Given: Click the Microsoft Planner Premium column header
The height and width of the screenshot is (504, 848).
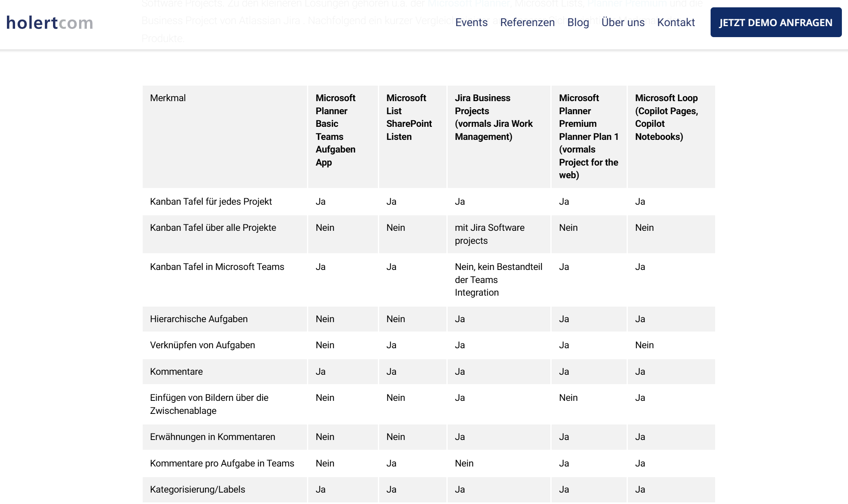Looking at the screenshot, I should 589,137.
